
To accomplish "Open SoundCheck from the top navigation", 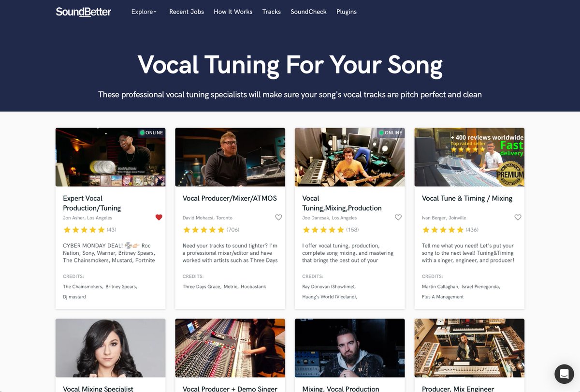I will (x=308, y=12).
